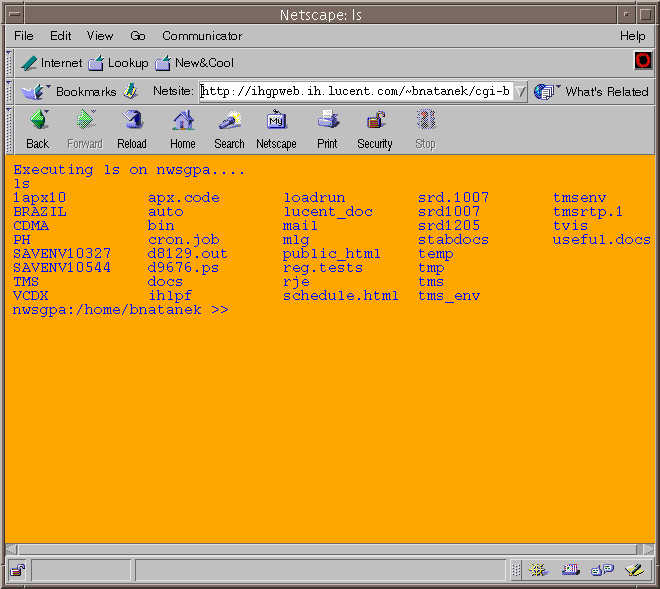
Task: Open Discussions from the component bar
Action: 602,570
